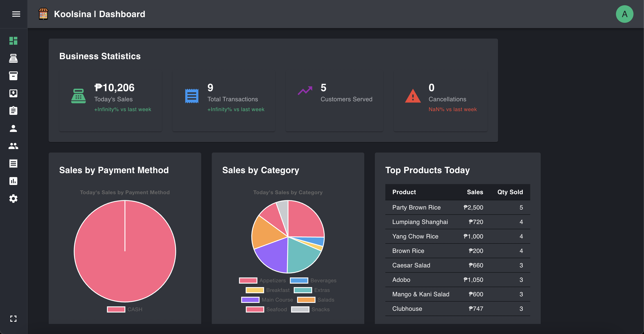644x334 pixels.
Task: Enter fullscreen with the bottom sidebar icon
Action: pyautogui.click(x=13, y=318)
